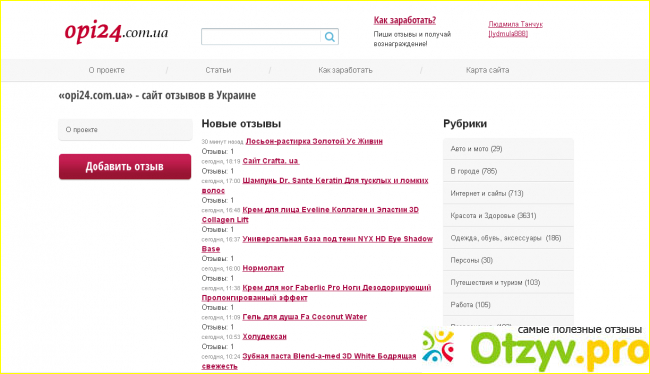Click the Otzyv.pro colorful logo icon
This screenshot has width=650, height=374.
click(x=438, y=346)
